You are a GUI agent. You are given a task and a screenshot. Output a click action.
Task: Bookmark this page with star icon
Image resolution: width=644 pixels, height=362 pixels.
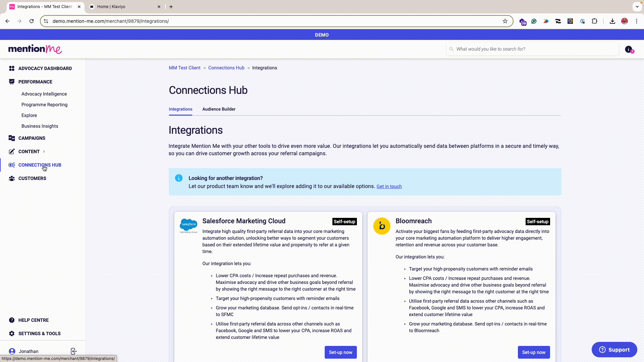505,21
